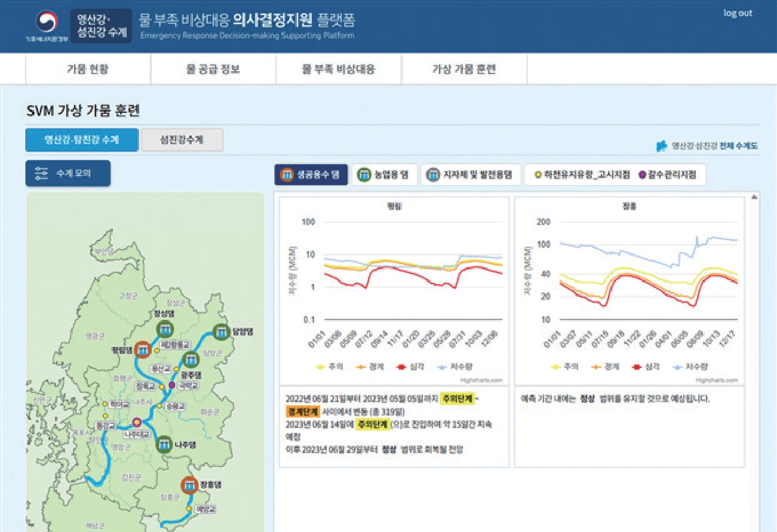This screenshot has width=777, height=532.
Task: Select the purple 극락교 marker on the map
Action: tap(172, 385)
